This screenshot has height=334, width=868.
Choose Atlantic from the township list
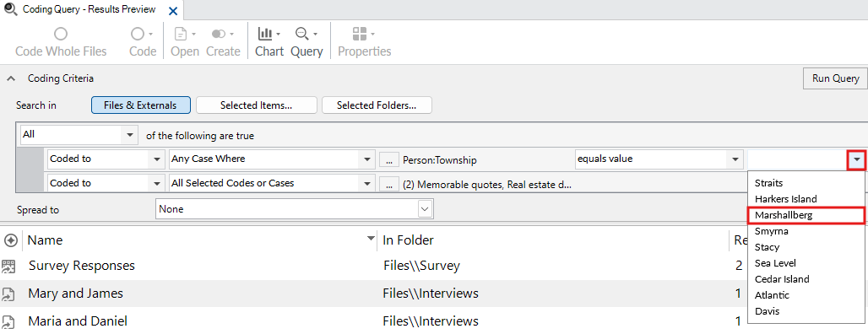pyautogui.click(x=806, y=295)
